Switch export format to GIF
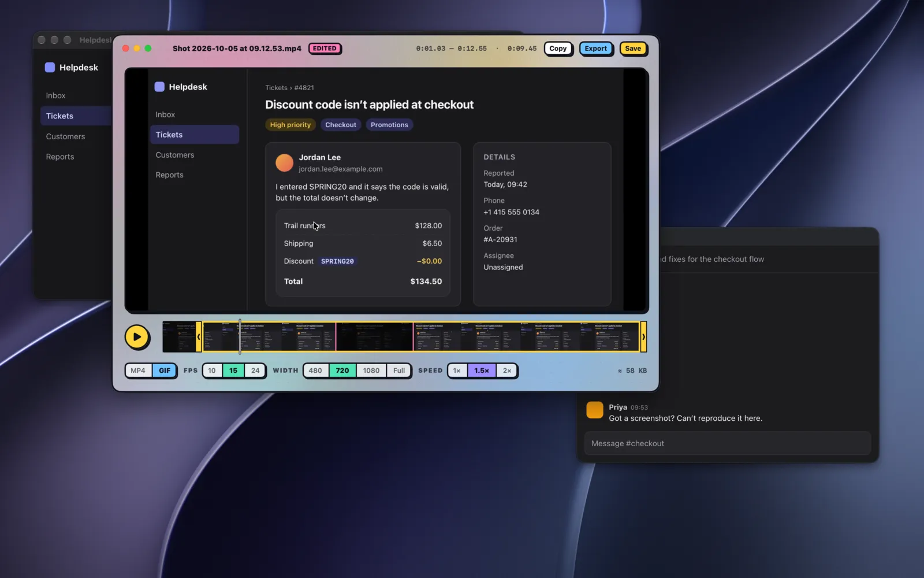Screen dimensions: 924x578 tap(165, 370)
